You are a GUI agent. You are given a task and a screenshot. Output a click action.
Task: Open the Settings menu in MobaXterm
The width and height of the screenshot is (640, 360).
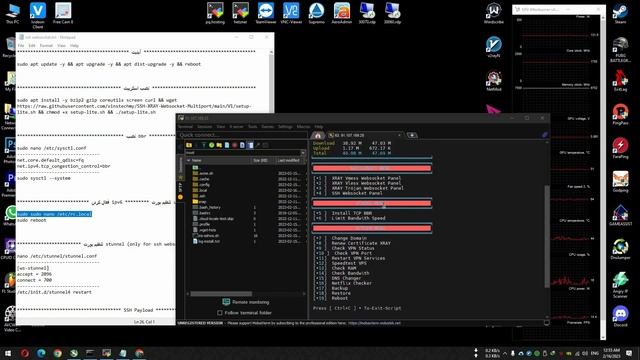point(285,127)
